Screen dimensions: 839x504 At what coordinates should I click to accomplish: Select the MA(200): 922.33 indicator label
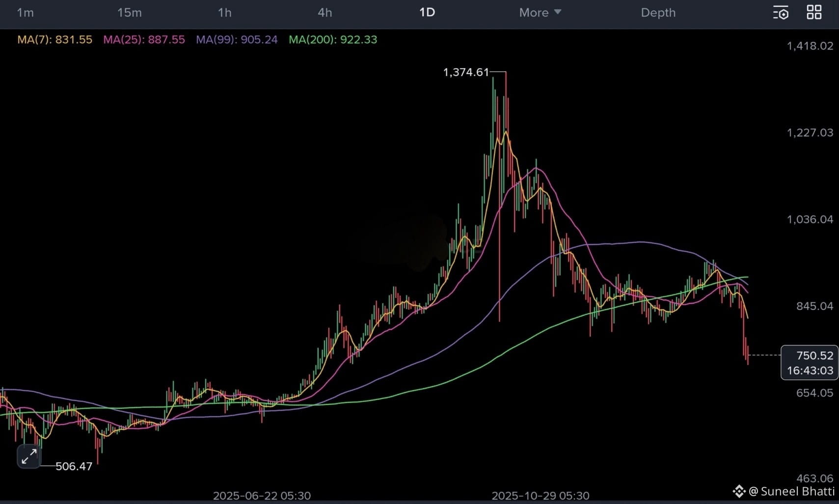click(333, 40)
